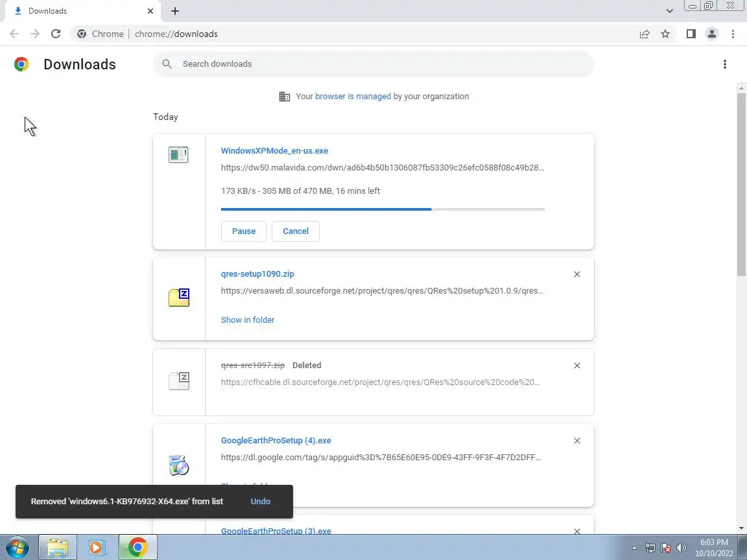
Task: Open the Action Center flag icon
Action: [x=666, y=548]
